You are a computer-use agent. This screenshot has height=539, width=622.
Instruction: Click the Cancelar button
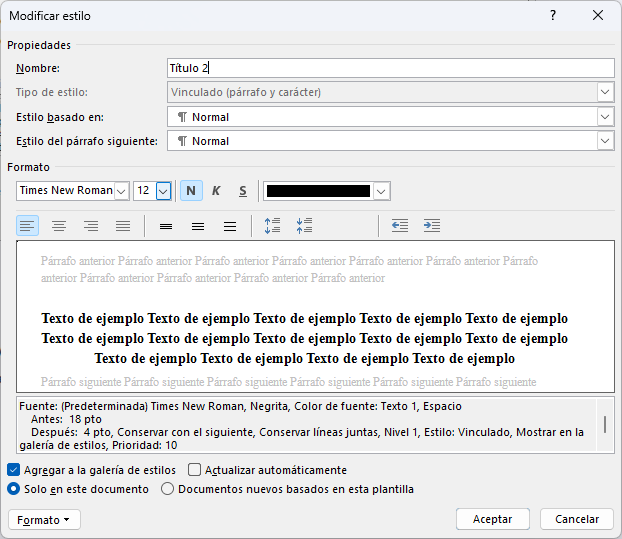click(x=576, y=519)
